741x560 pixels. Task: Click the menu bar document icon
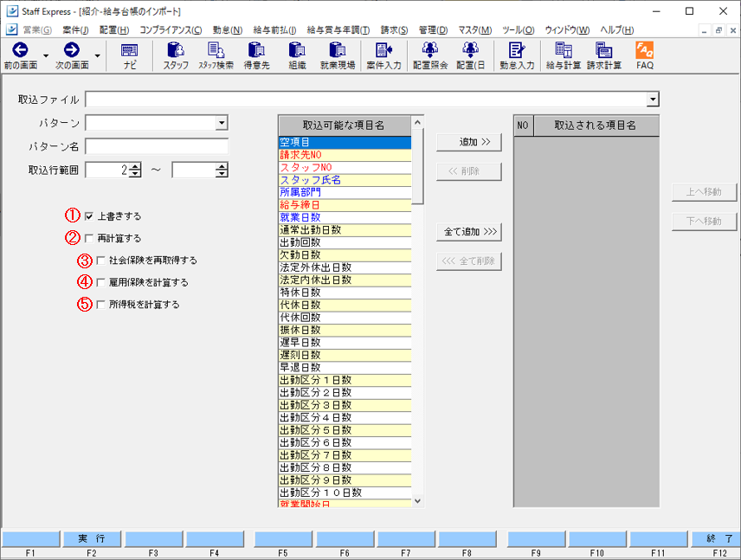coord(12,29)
